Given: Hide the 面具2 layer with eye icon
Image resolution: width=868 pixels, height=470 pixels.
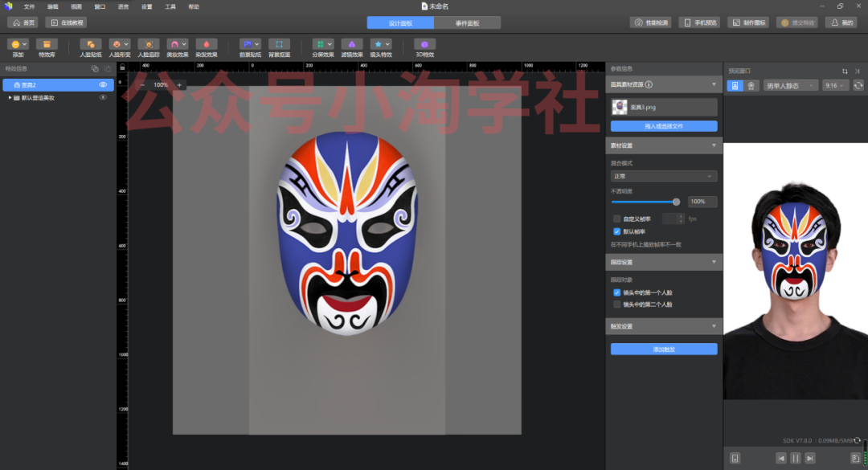Looking at the screenshot, I should [103, 84].
